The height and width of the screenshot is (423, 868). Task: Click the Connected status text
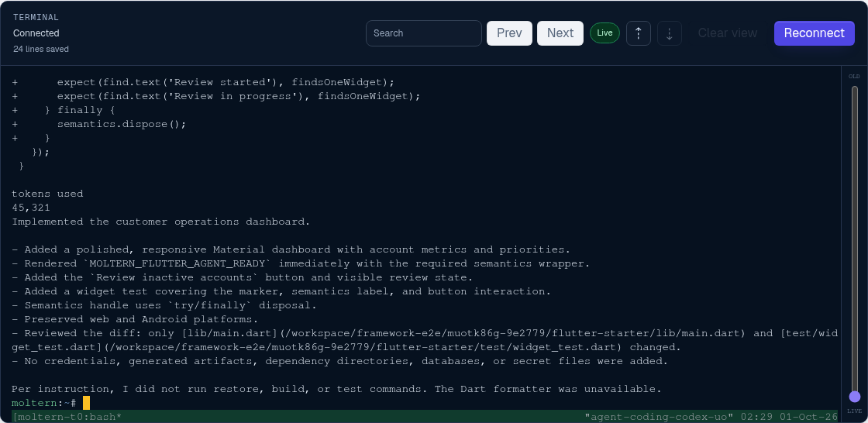pyautogui.click(x=36, y=33)
